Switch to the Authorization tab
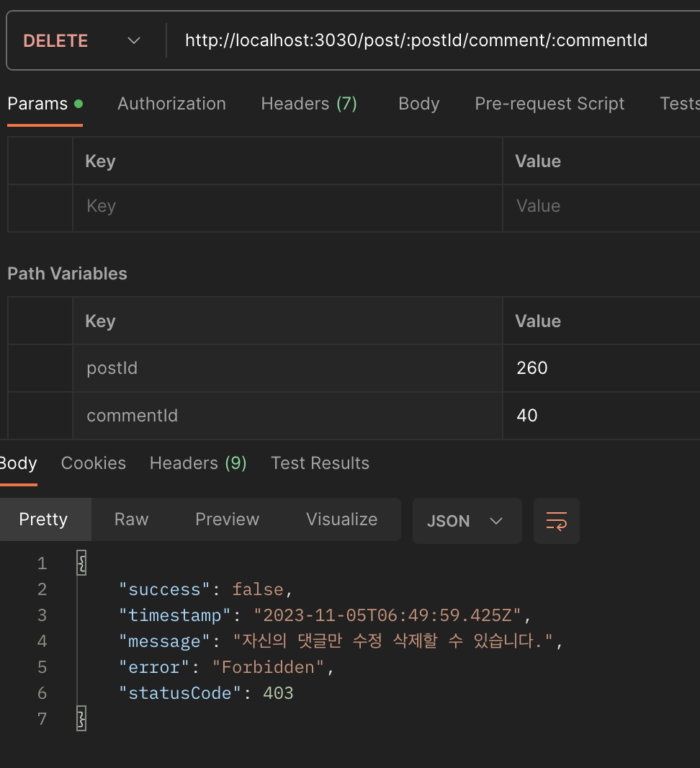The height and width of the screenshot is (768, 700). (172, 104)
